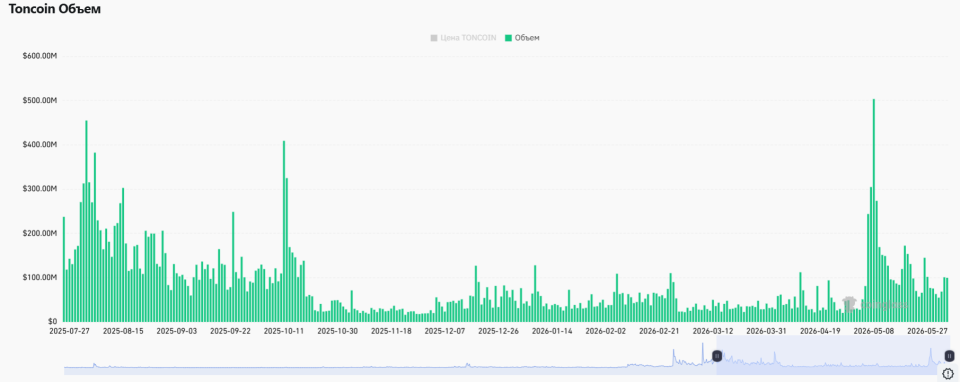Toggle the Цена TONCOIN legend series
Image resolution: width=960 pixels, height=382 pixels.
coord(463,38)
